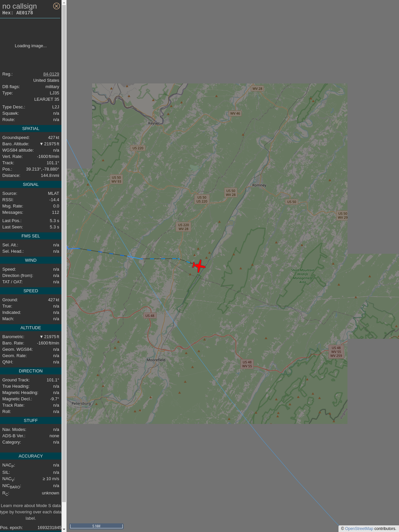This screenshot has height=532, width=399.
Task: Open the OpenStreetMap attribution link
Action: (x=359, y=529)
